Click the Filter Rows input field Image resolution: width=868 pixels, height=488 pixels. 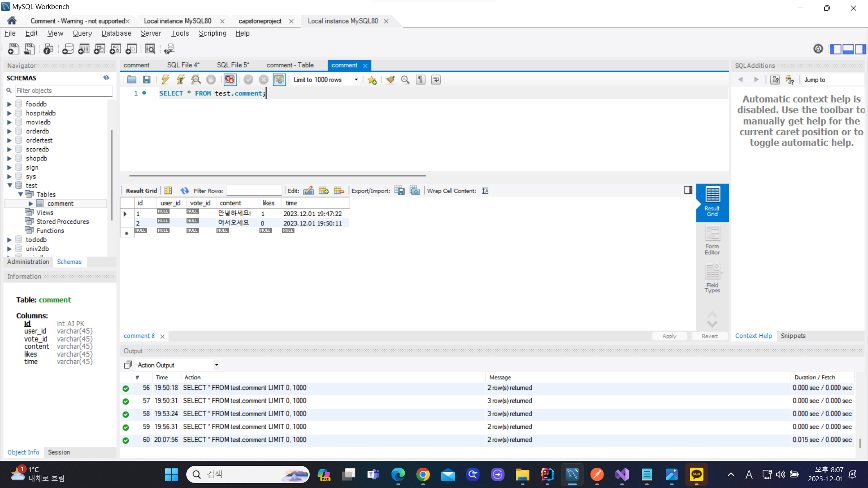pyautogui.click(x=254, y=191)
